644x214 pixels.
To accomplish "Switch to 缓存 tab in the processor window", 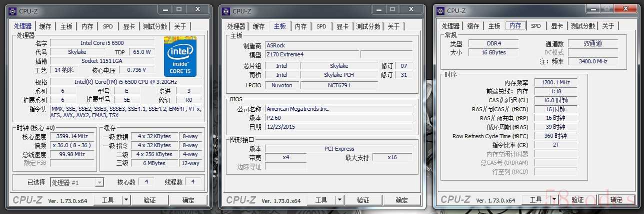I will pyautogui.click(x=45, y=26).
